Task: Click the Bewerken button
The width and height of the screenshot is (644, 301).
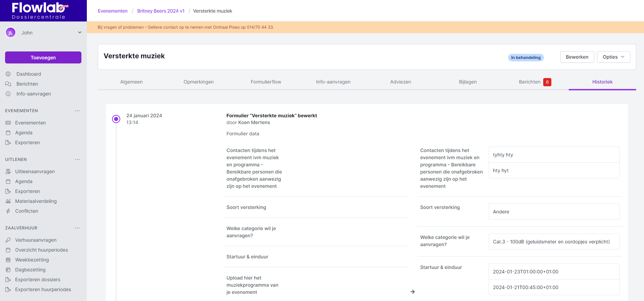Action: [x=577, y=57]
